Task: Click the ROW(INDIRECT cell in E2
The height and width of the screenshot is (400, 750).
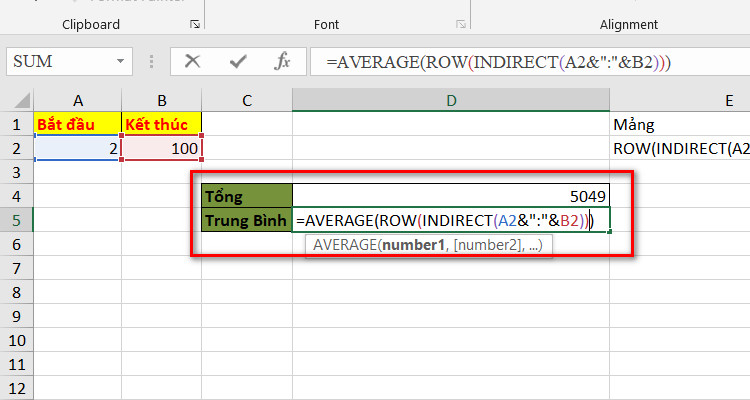Action: point(680,148)
